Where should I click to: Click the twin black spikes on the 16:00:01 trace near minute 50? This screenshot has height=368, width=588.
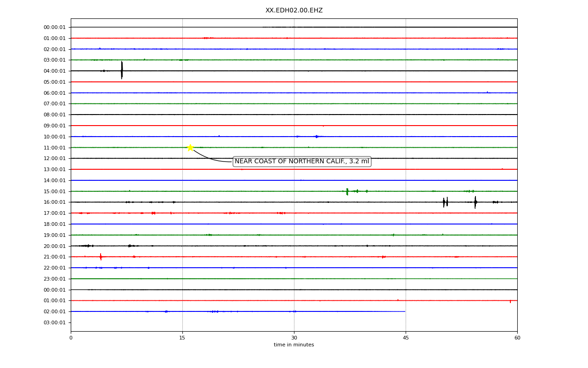pos(445,202)
